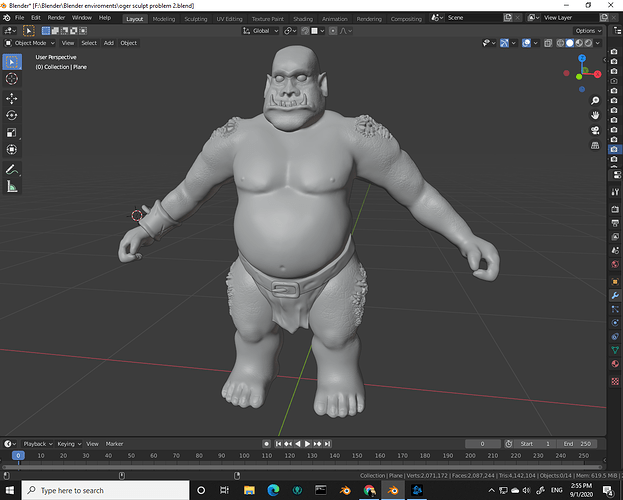The image size is (623, 500).
Task: Activate the Move tool
Action: click(x=12, y=98)
